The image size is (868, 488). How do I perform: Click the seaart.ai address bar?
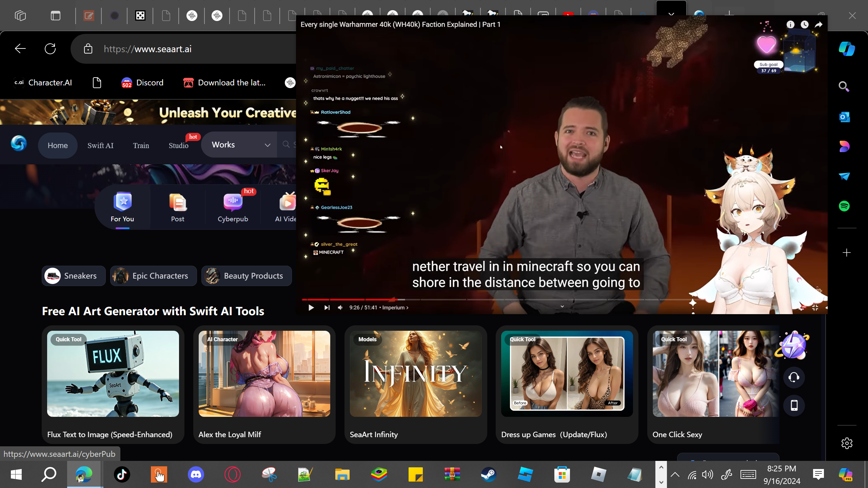(183, 49)
